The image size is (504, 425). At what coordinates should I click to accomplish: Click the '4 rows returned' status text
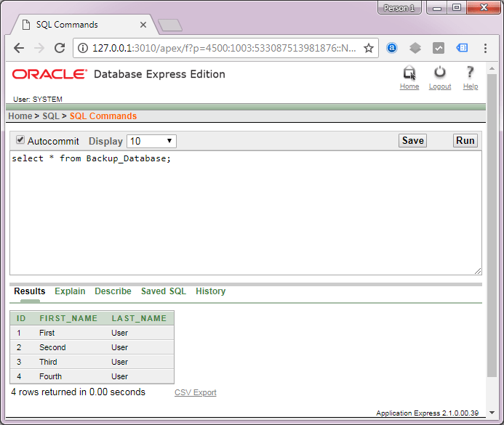tap(78, 392)
